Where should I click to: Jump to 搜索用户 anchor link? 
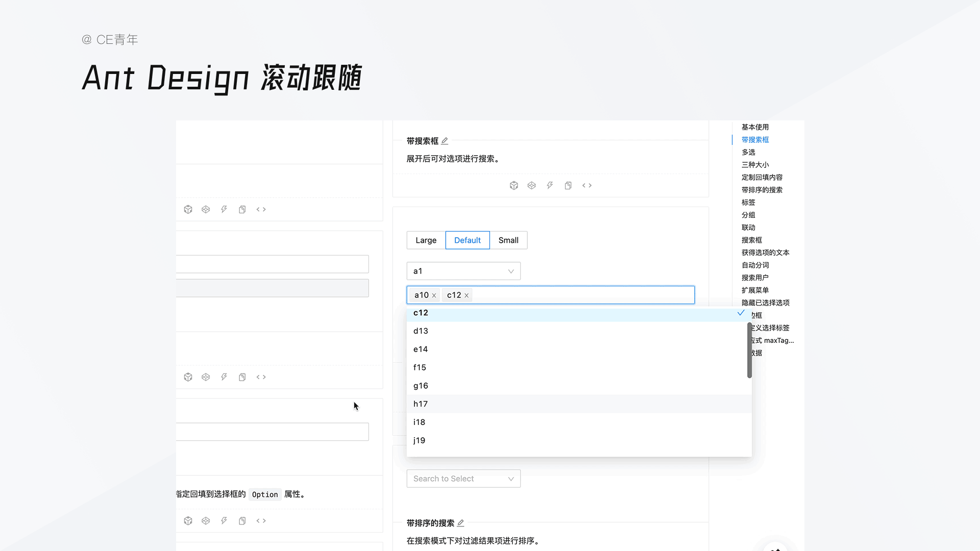[x=755, y=278]
